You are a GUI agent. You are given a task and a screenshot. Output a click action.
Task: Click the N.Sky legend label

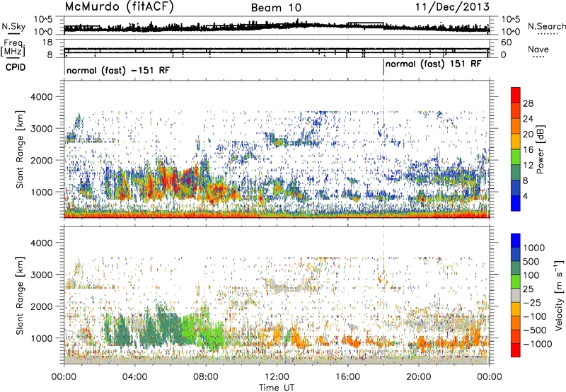coord(13,26)
